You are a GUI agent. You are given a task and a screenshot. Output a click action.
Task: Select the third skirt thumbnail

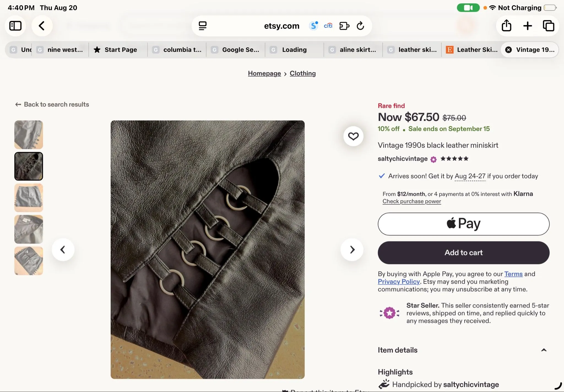pos(29,198)
